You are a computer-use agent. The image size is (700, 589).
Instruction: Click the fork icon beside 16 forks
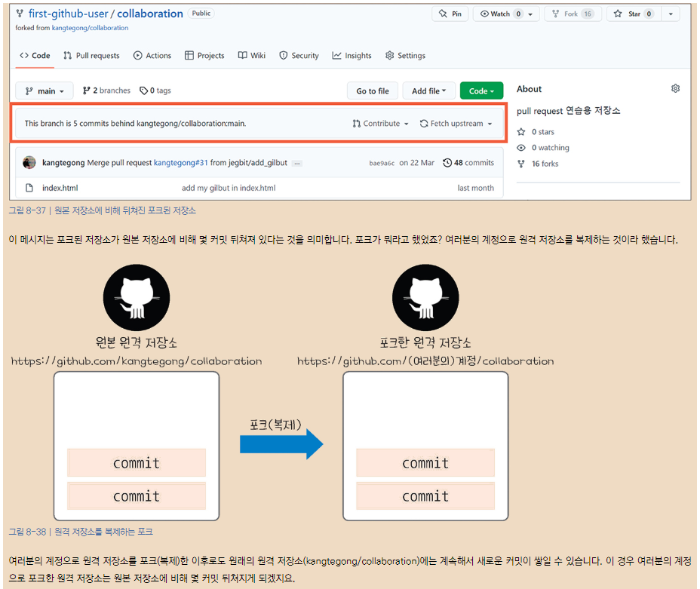tap(521, 164)
